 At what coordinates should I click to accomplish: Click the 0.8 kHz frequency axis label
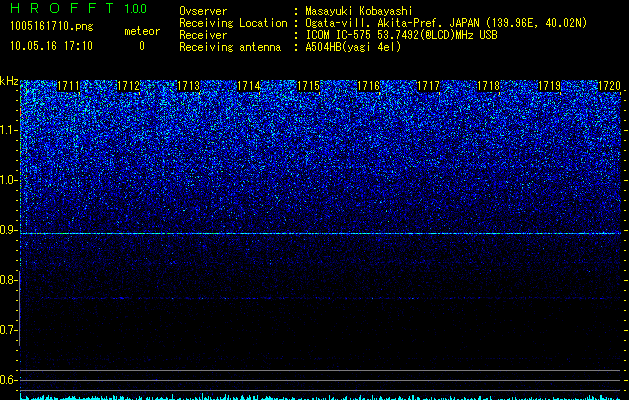[x=8, y=280]
